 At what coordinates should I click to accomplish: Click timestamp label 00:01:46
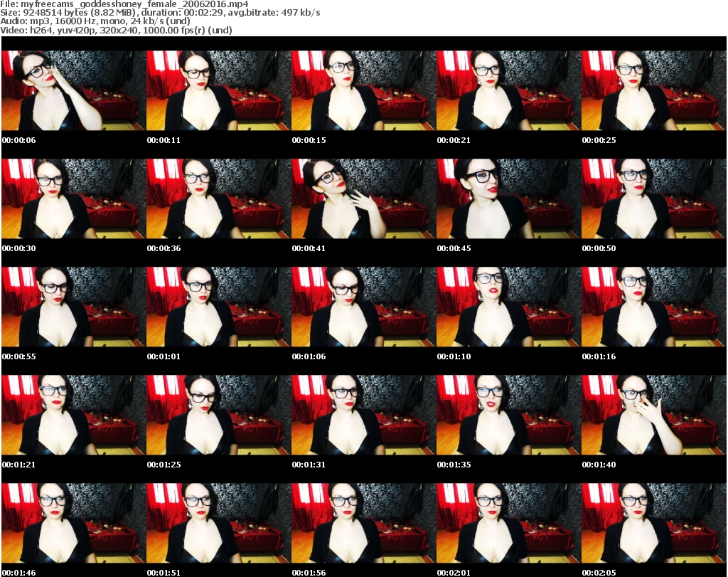point(18,573)
